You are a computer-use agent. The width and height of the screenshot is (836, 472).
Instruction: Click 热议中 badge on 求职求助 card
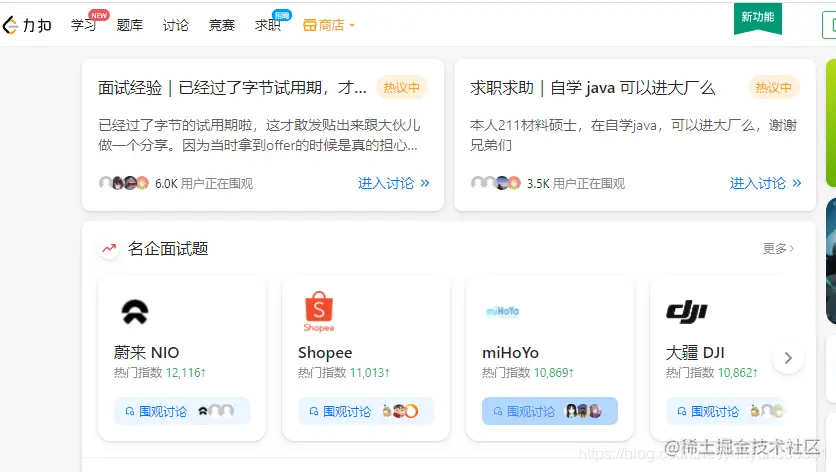[x=774, y=87]
